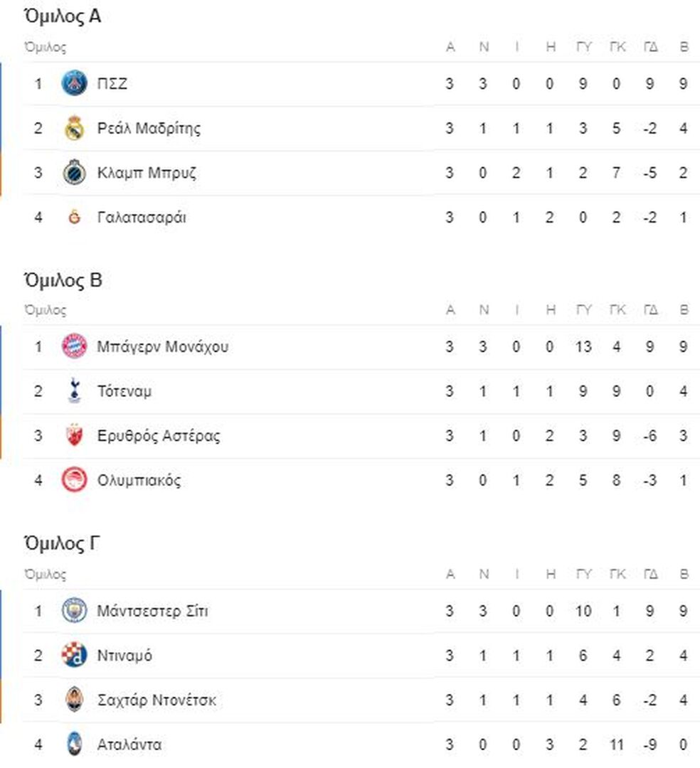Open the Μπάγερν Μονάχου crest icon
Viewport: 700px width, 768px height.
pyautogui.click(x=75, y=346)
